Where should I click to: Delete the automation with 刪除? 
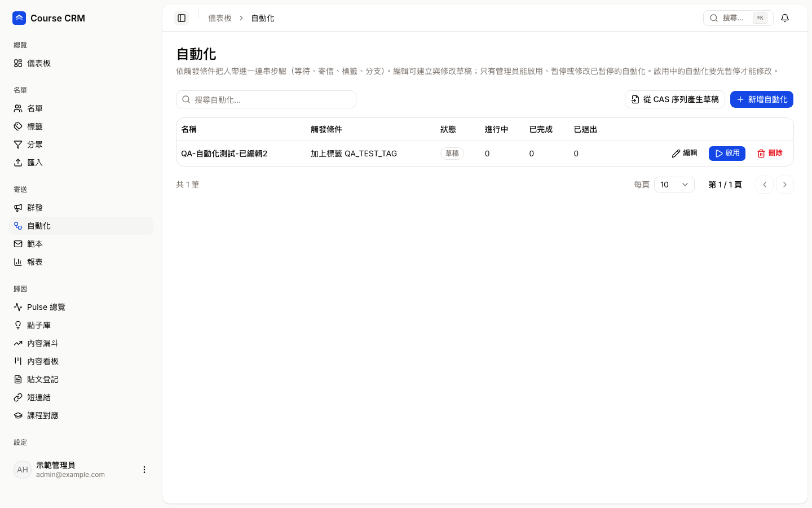pos(770,153)
